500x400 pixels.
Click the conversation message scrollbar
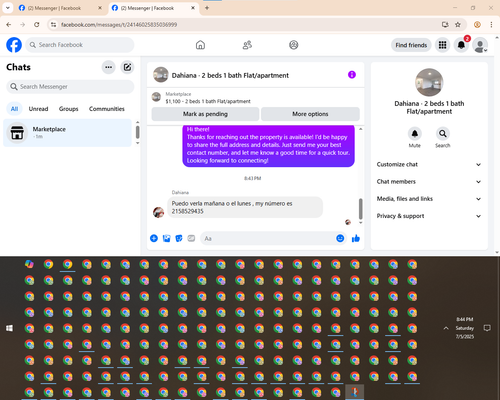pos(360,209)
